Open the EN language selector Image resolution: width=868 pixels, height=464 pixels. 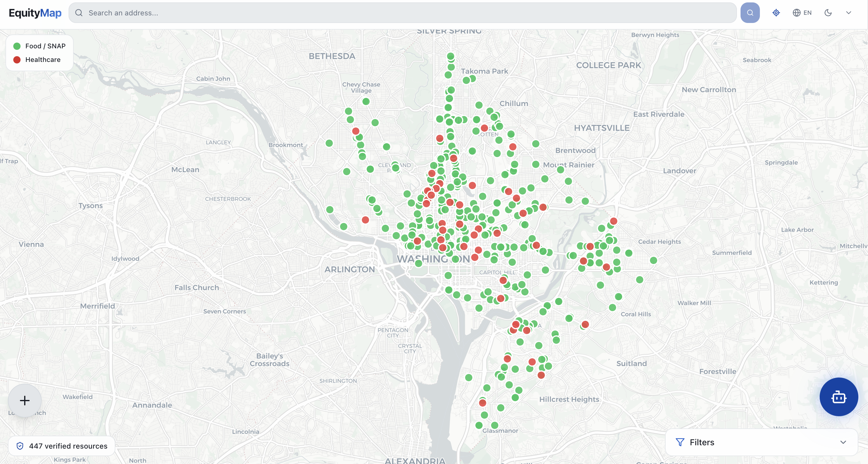point(802,13)
